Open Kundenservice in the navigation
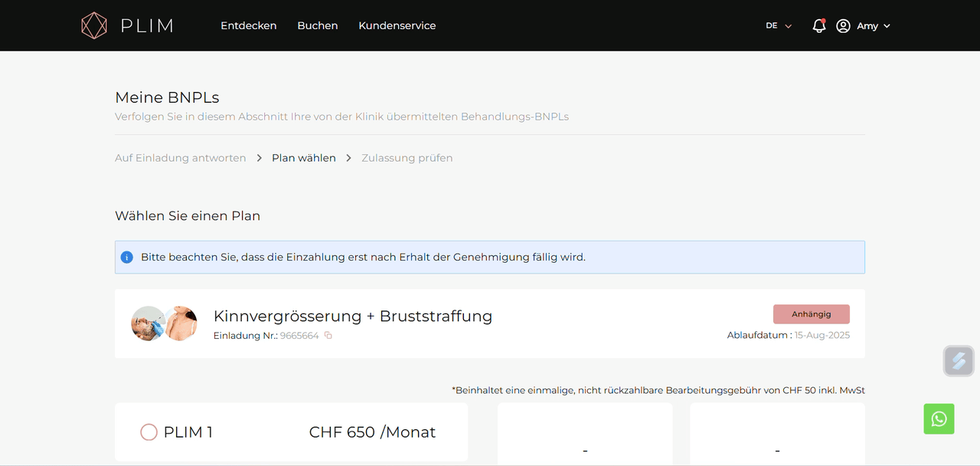980x466 pixels. 397,26
